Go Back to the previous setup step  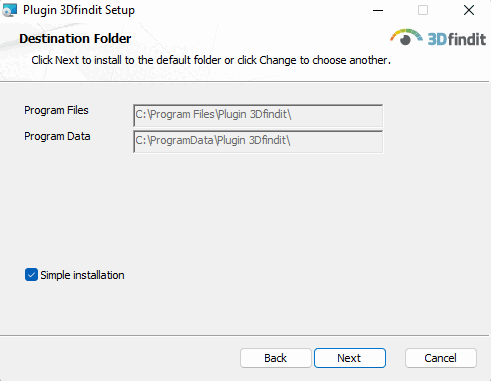276,358
